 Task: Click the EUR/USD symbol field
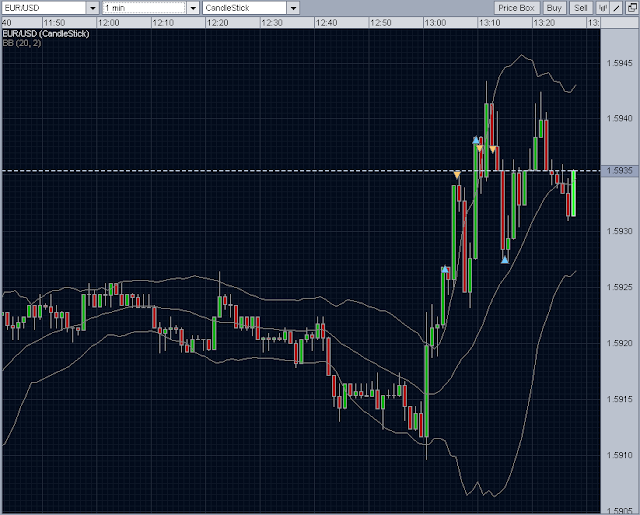point(44,8)
